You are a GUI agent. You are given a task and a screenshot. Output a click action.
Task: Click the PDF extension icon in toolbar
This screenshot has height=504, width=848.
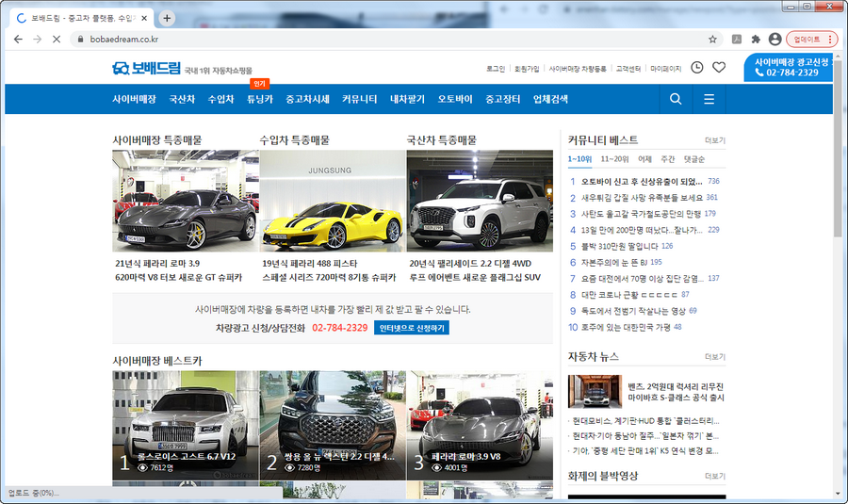pyautogui.click(x=736, y=39)
